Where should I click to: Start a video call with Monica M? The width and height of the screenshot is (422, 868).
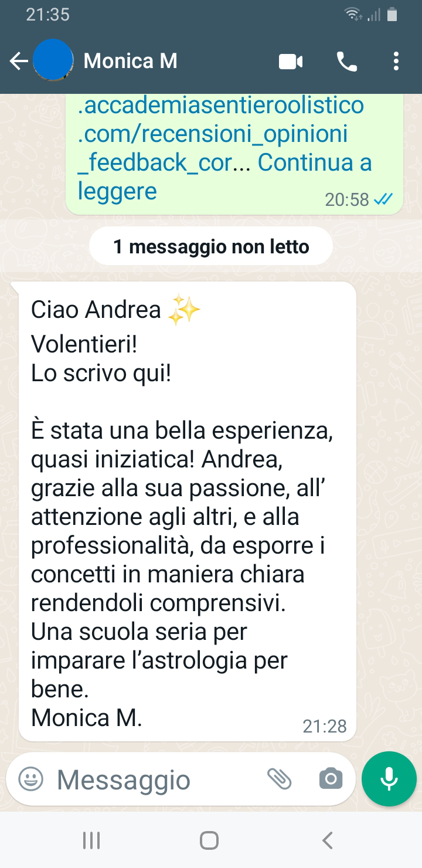[291, 61]
